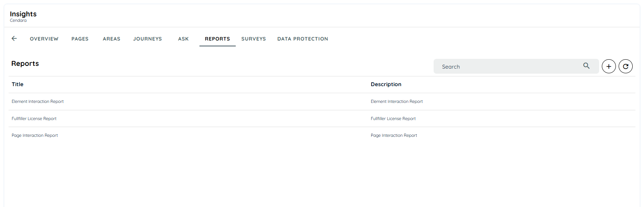This screenshot has width=644, height=207.
Task: Click the magnifier icon in the search box
Action: [x=586, y=66]
